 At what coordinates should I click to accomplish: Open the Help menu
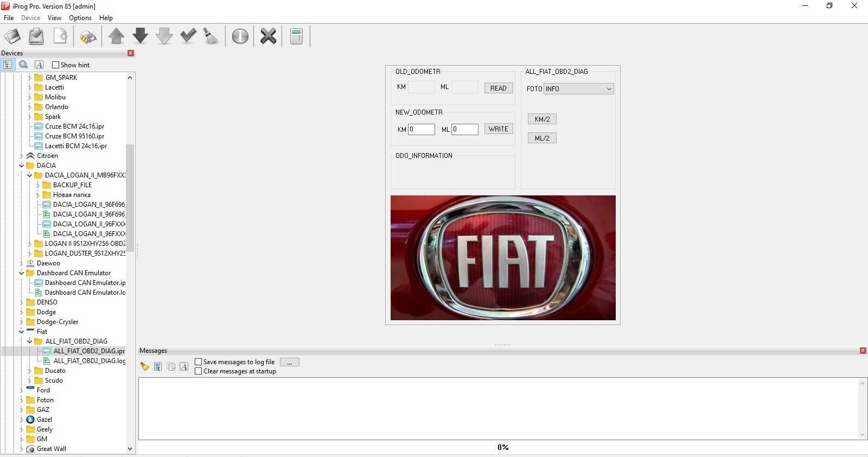click(x=106, y=18)
